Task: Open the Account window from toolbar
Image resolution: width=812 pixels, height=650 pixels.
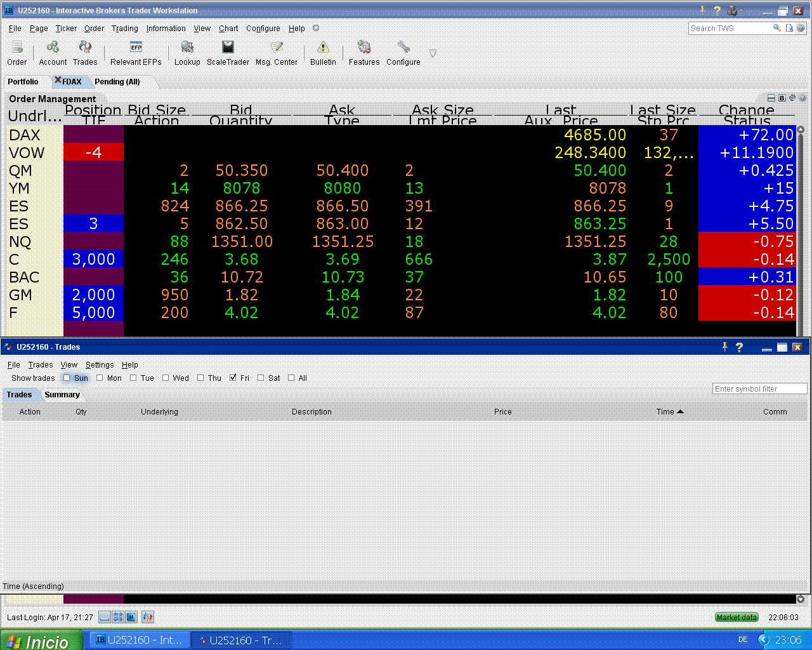Action: coord(53,53)
